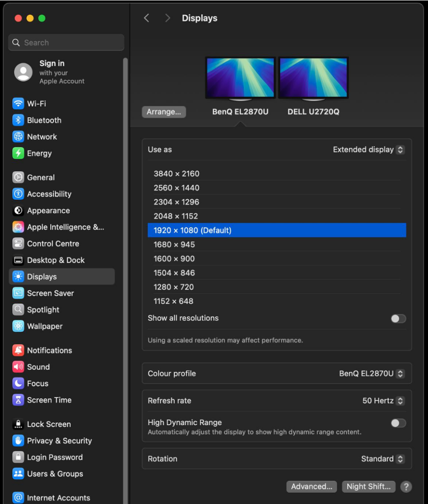This screenshot has width=428, height=504.
Task: Click the Arrange... button
Action: click(164, 112)
